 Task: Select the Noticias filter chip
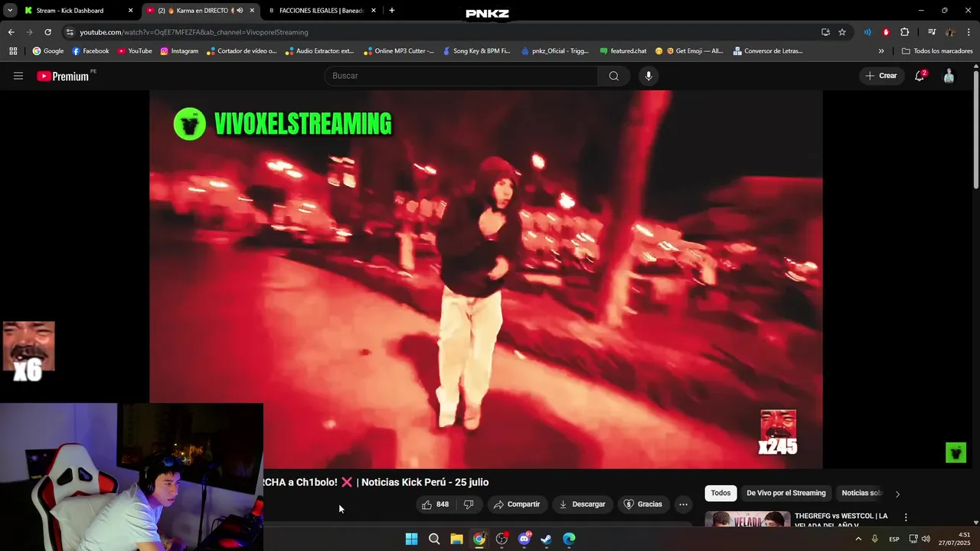tap(861, 494)
